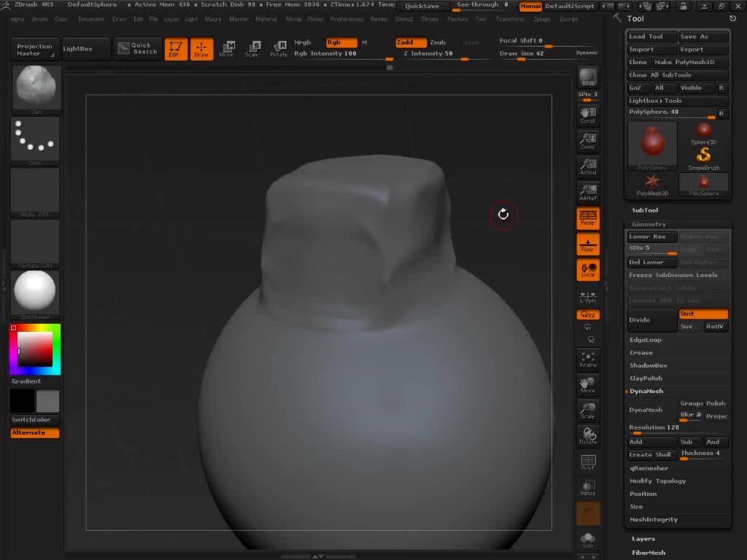747x560 pixels.
Task: Switch to Rotate mode beside Mrgb
Action: pyautogui.click(x=278, y=49)
